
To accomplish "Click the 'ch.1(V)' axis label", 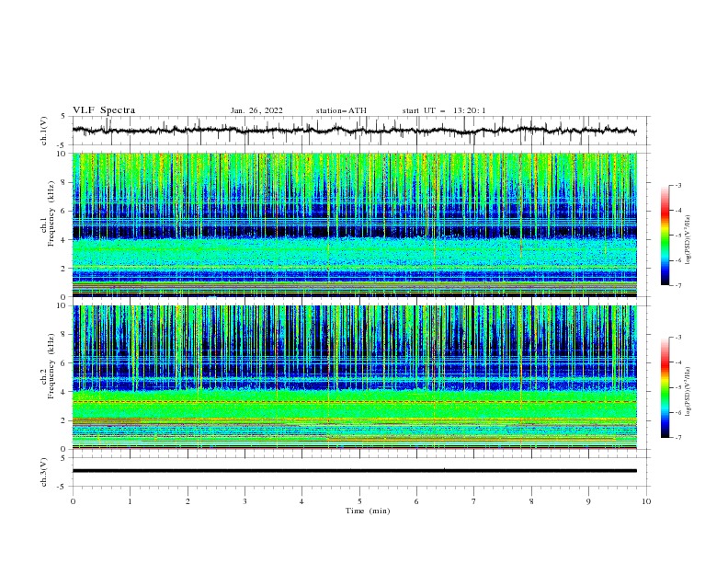I will 44,131.
